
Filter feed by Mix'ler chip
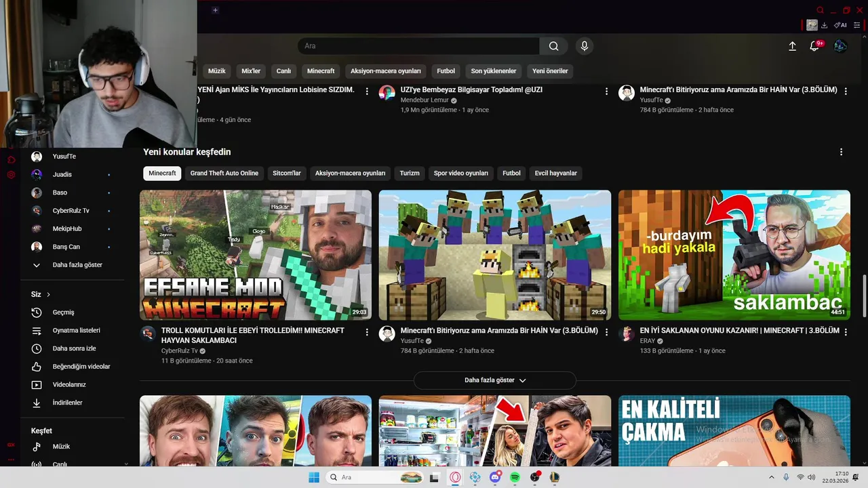tap(251, 71)
